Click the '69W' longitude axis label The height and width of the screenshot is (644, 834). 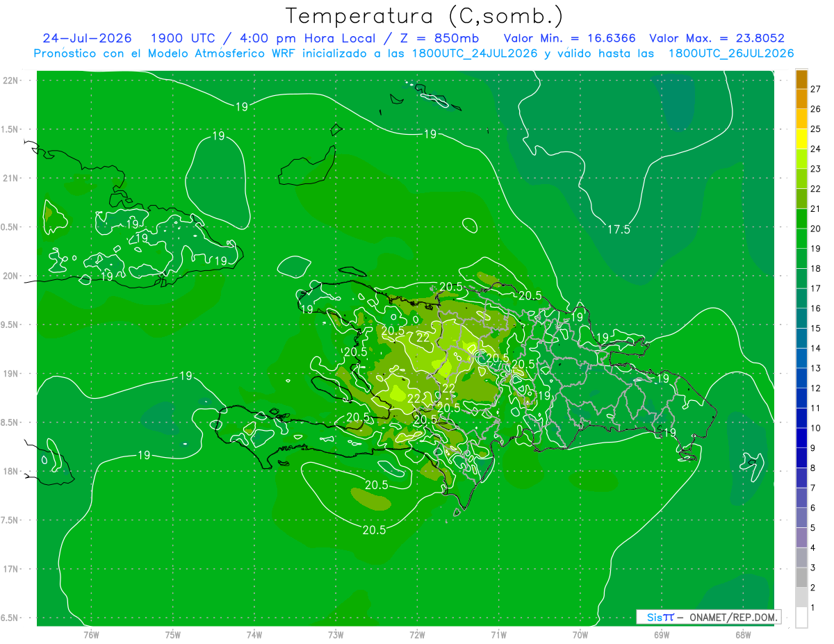coord(661,634)
